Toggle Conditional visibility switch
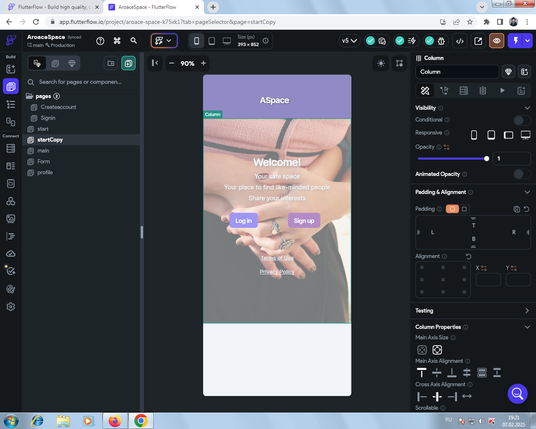This screenshot has width=536, height=429. (522, 120)
